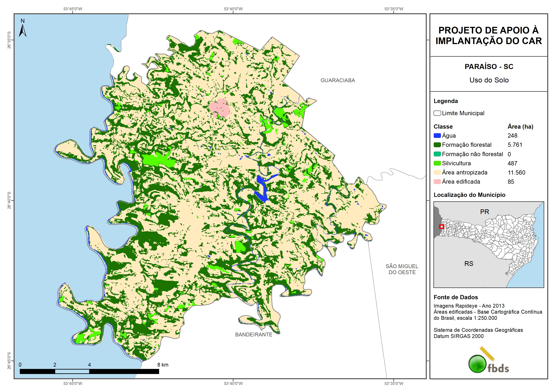555x392 pixels.
Task: Click the Água blue legend swatch
Action: pos(437,136)
